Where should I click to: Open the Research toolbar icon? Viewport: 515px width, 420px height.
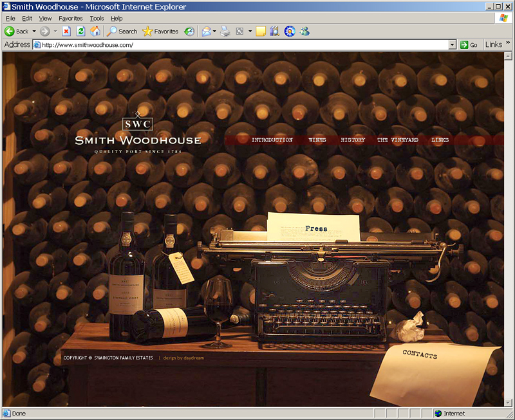tap(275, 32)
